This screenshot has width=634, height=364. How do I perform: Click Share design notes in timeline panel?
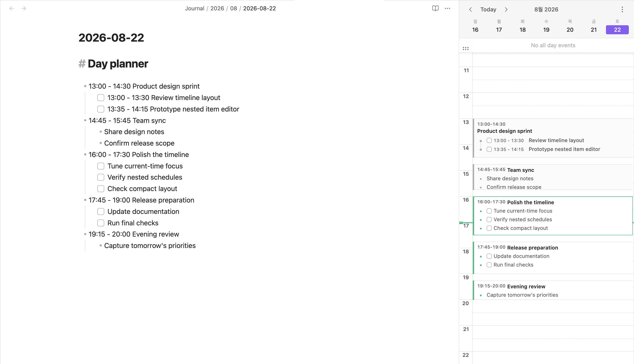coord(510,179)
